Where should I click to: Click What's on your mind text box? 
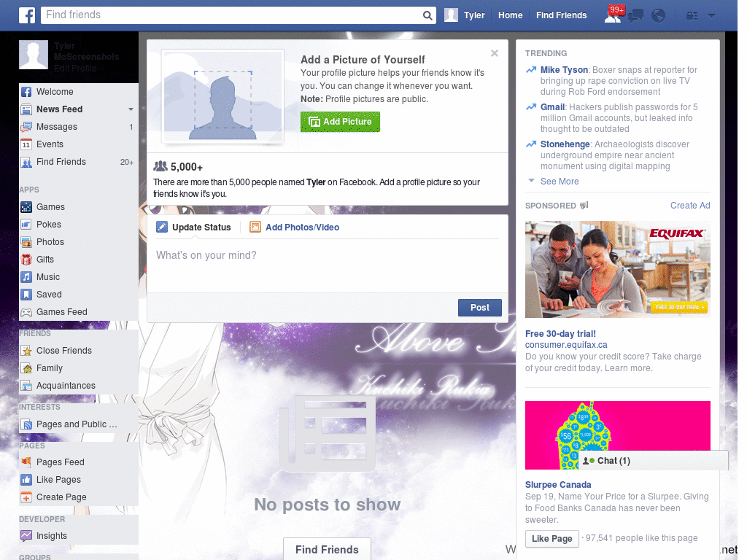pyautogui.click(x=328, y=265)
